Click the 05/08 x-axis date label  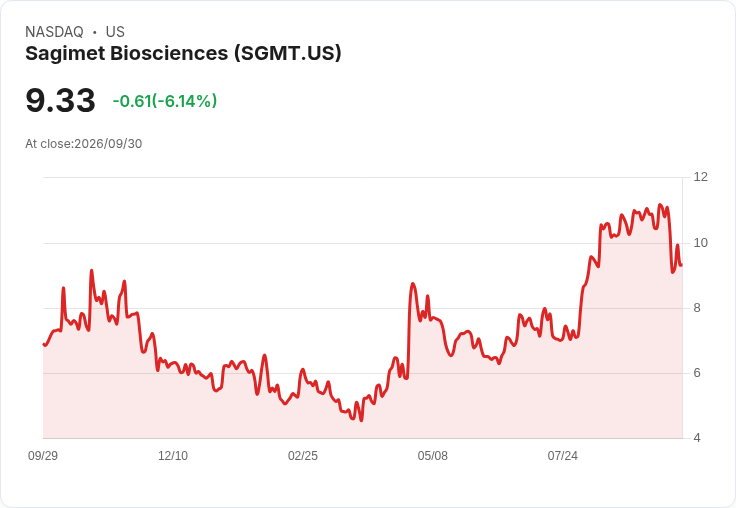click(x=432, y=456)
